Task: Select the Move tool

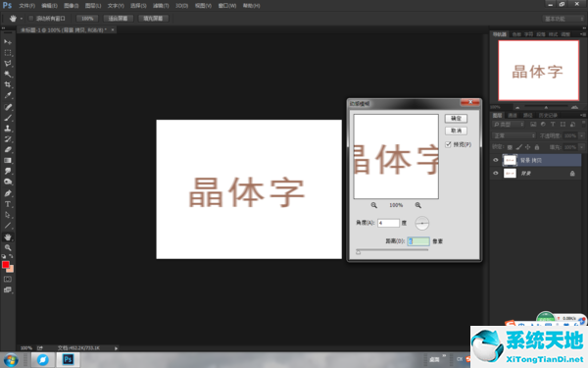Action: point(8,42)
